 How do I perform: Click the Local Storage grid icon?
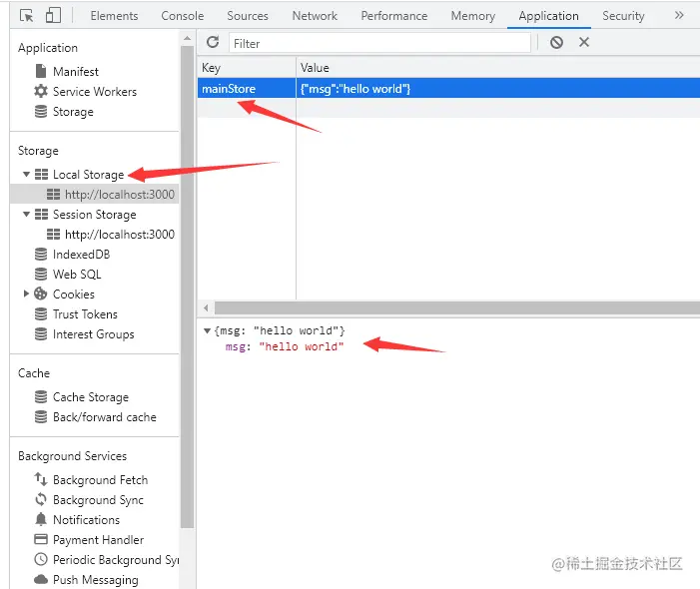(41, 174)
